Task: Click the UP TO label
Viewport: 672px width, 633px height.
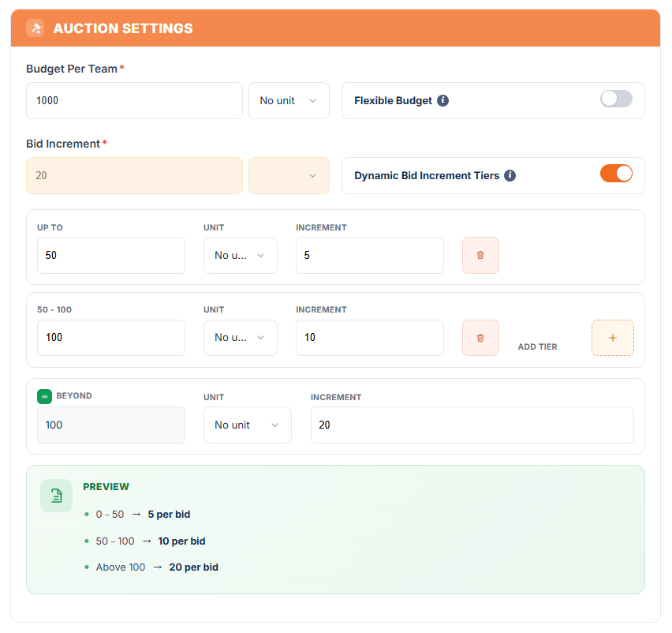Action: point(50,228)
